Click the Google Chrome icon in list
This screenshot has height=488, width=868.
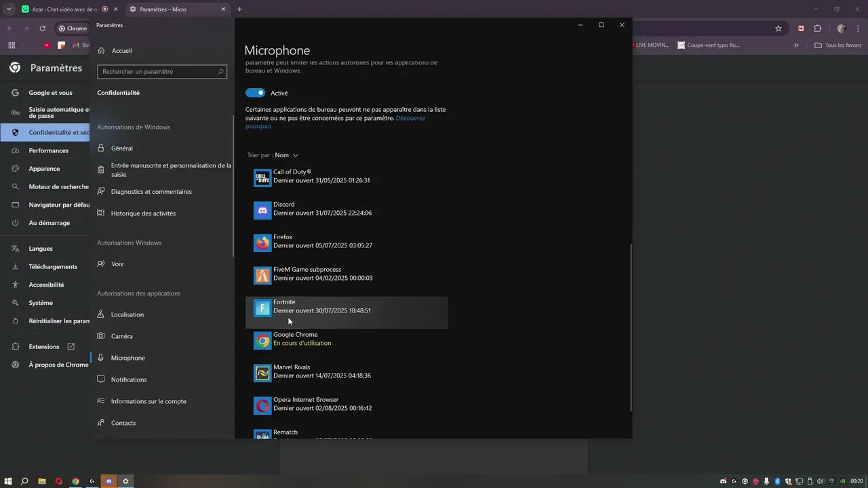point(262,340)
